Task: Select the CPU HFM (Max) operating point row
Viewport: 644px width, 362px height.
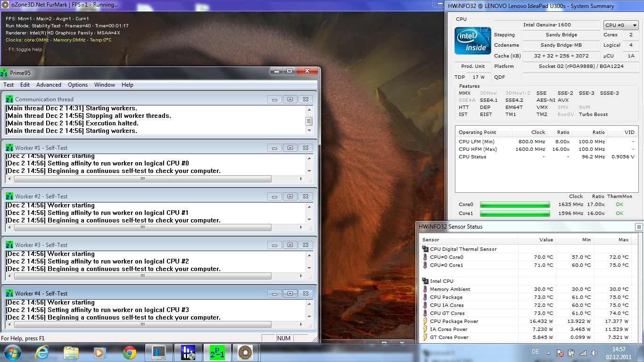Action: pyautogui.click(x=546, y=149)
